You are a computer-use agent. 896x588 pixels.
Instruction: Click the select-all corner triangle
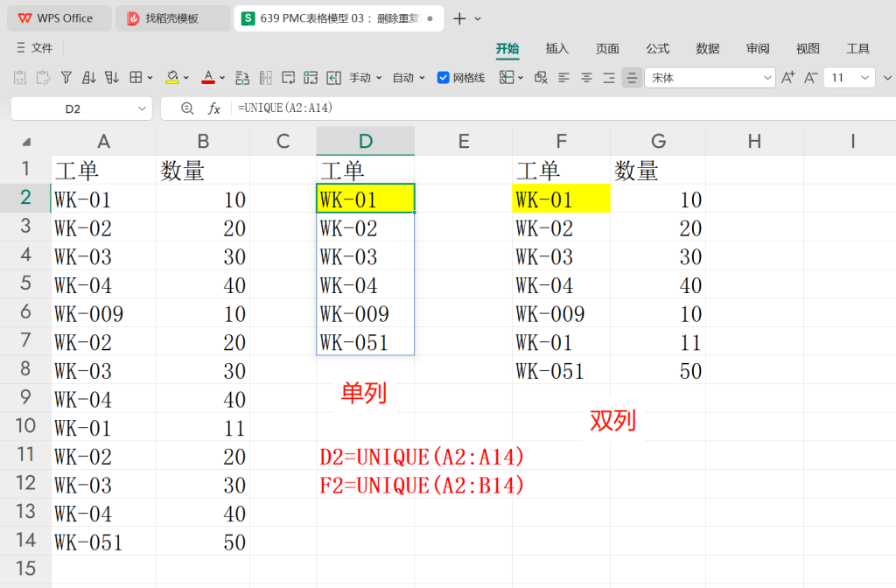click(26, 141)
